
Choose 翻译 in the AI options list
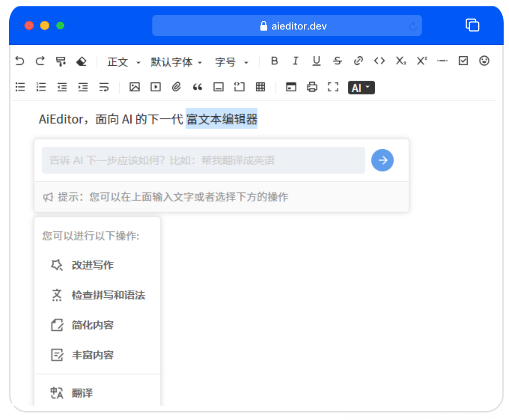click(x=81, y=393)
